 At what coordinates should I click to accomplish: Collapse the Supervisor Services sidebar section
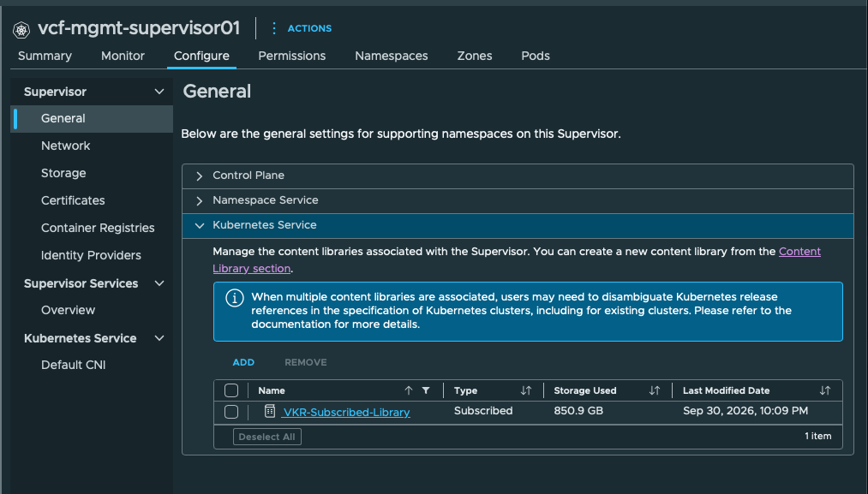tap(159, 283)
